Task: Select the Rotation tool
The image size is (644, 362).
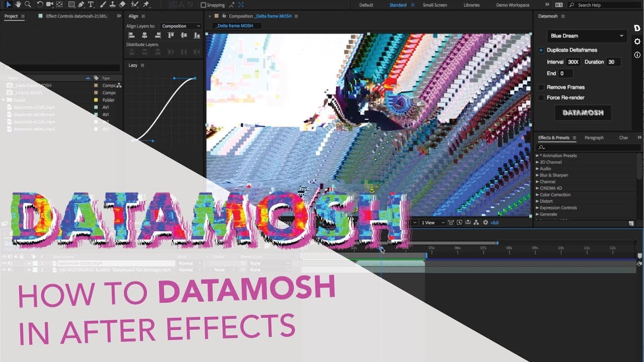Action: coord(40,5)
